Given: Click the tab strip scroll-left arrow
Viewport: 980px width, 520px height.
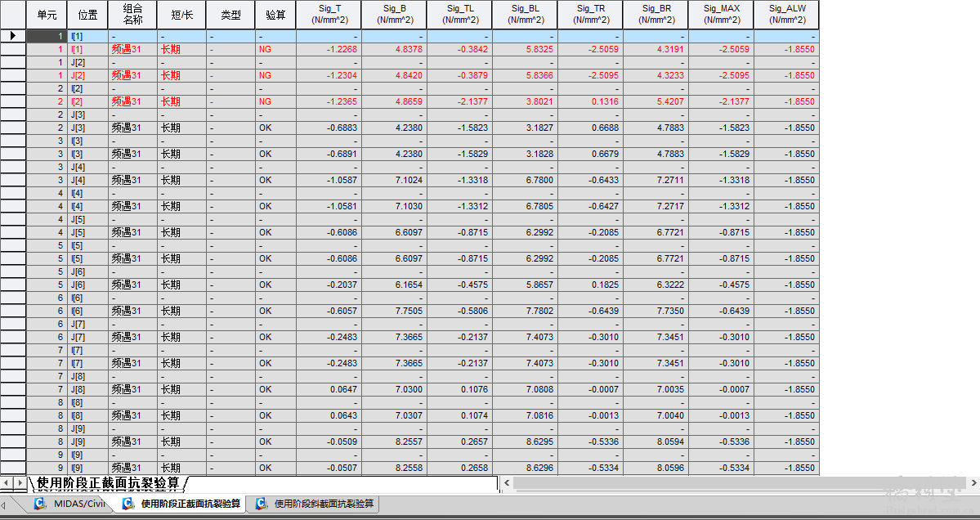Looking at the screenshot, I should click(2, 504).
